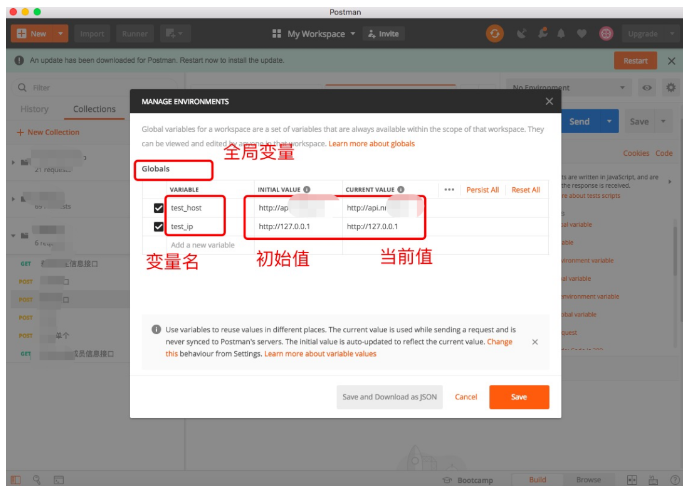Click the Bootcamp graduation cap item
Image resolution: width=686 pixels, height=490 pixels.
coord(468,480)
